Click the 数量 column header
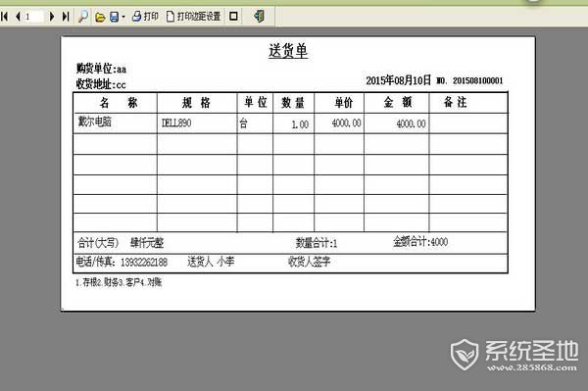The height and width of the screenshot is (391, 588). click(x=293, y=102)
